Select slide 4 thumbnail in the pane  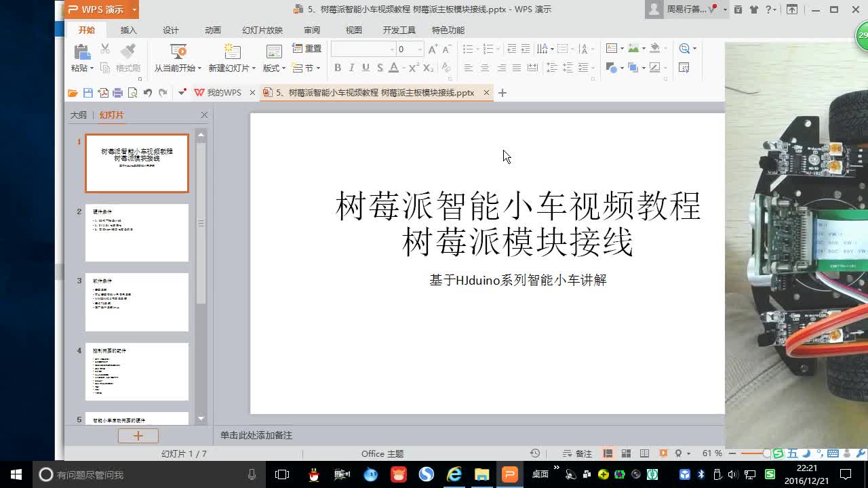tap(137, 371)
